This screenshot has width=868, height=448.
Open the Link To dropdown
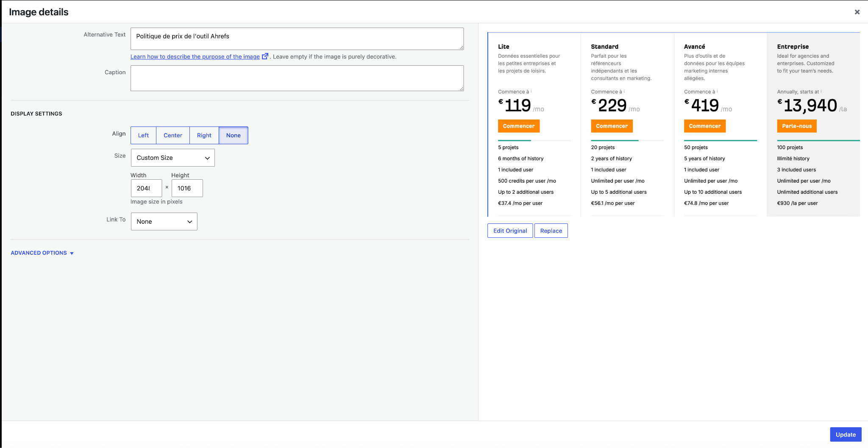point(164,222)
